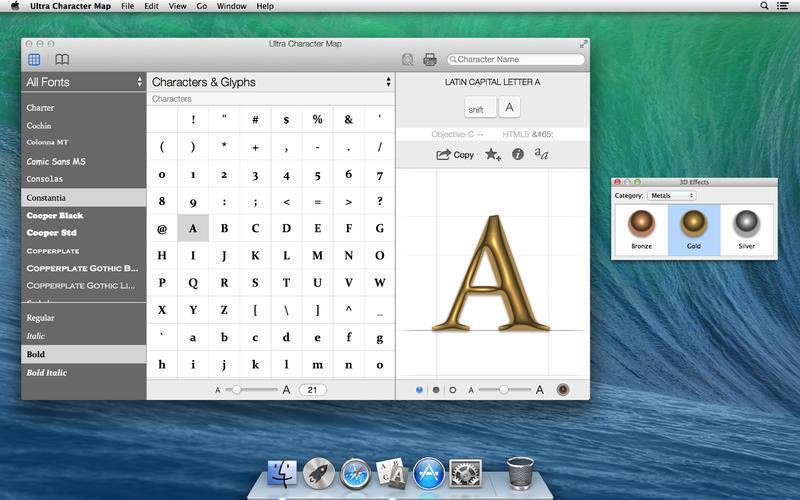Image resolution: width=800 pixels, height=500 pixels.
Task: Open character info with the i icon
Action: 517,154
